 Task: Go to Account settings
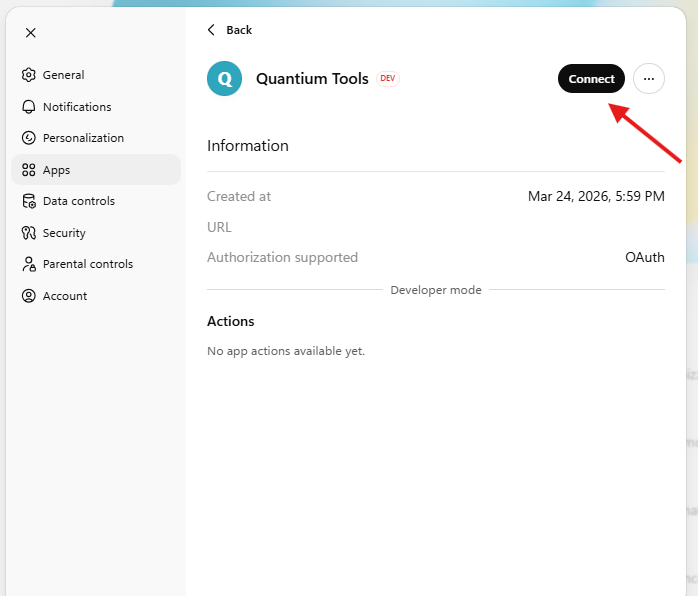(96, 296)
